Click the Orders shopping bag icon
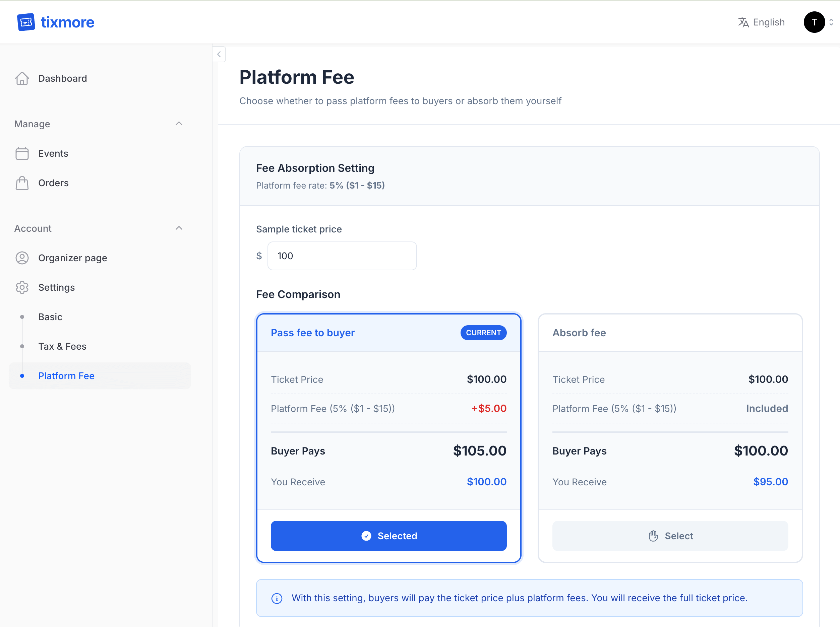Screen dimensions: 840x627 22,183
